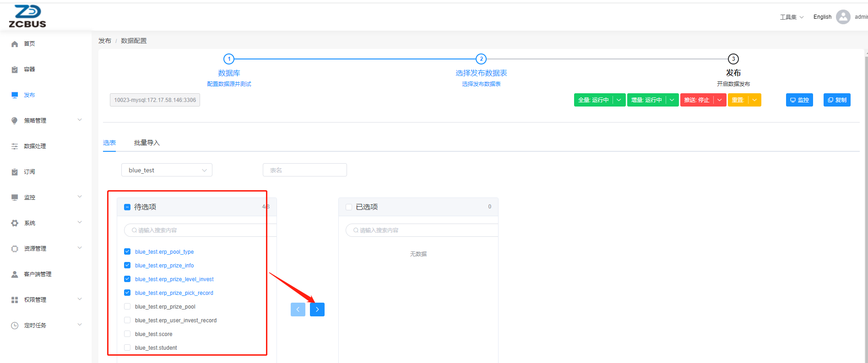Uncheck blue_test.erp_pool_type checkbox
The width and height of the screenshot is (868, 363).
[127, 251]
